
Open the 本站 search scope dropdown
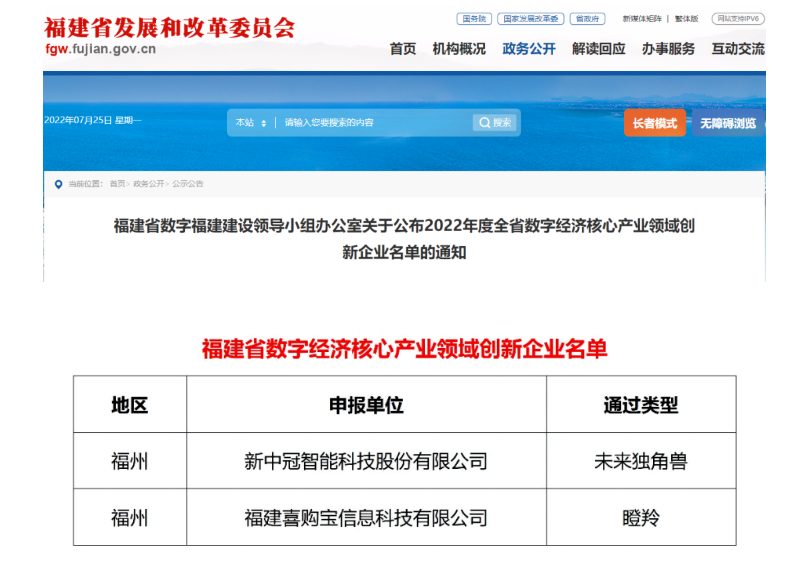251,123
